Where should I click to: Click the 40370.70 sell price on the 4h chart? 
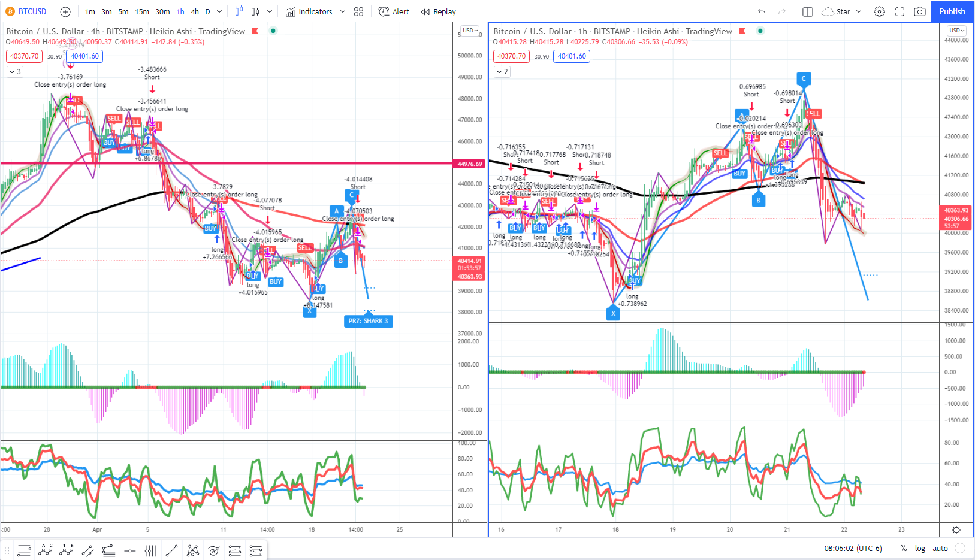24,56
